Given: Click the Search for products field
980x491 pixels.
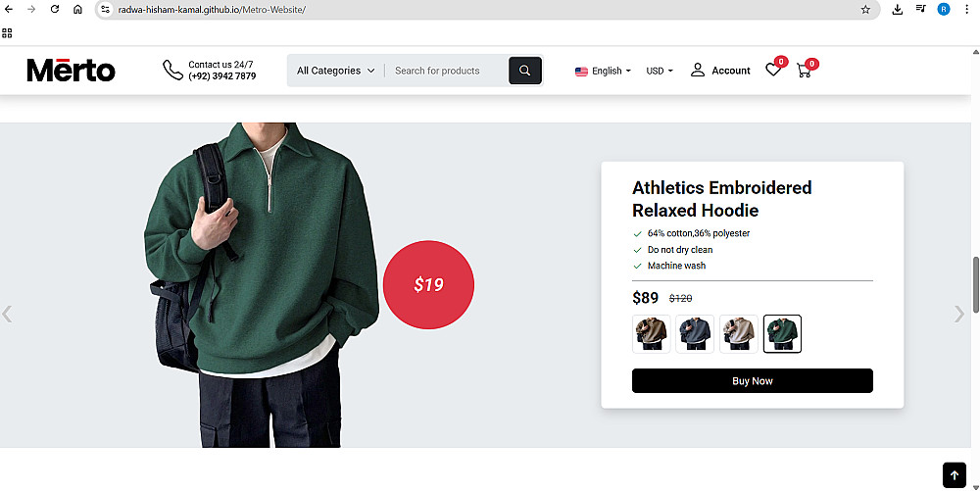Looking at the screenshot, I should pyautogui.click(x=446, y=71).
